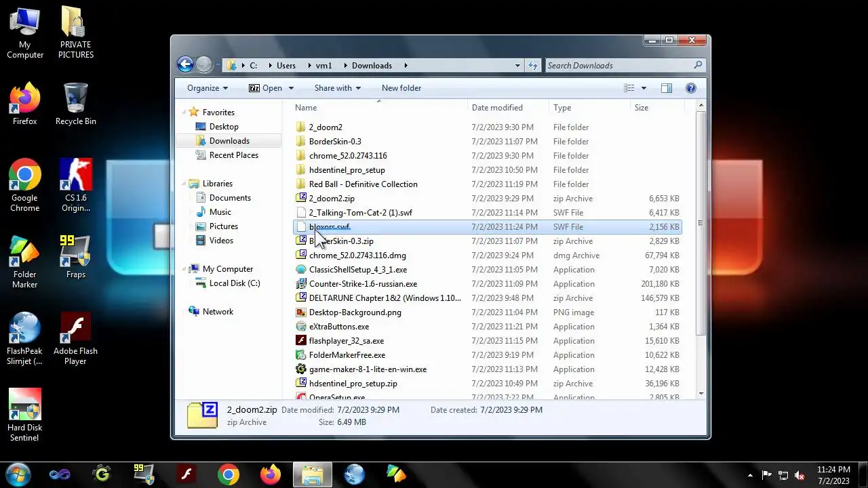Screen dimensions: 868x488
Task: Open Share with dropdown menu
Action: [x=337, y=88]
